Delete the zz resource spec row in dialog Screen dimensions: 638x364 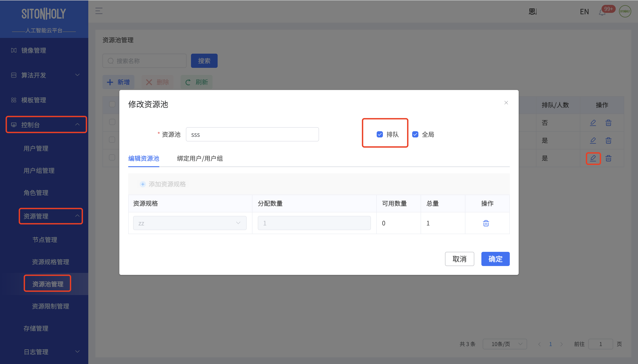(x=486, y=223)
